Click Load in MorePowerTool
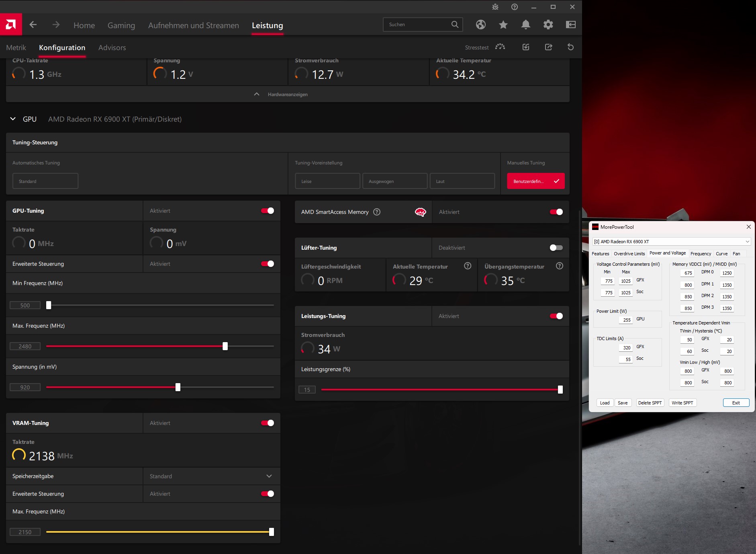 click(605, 403)
